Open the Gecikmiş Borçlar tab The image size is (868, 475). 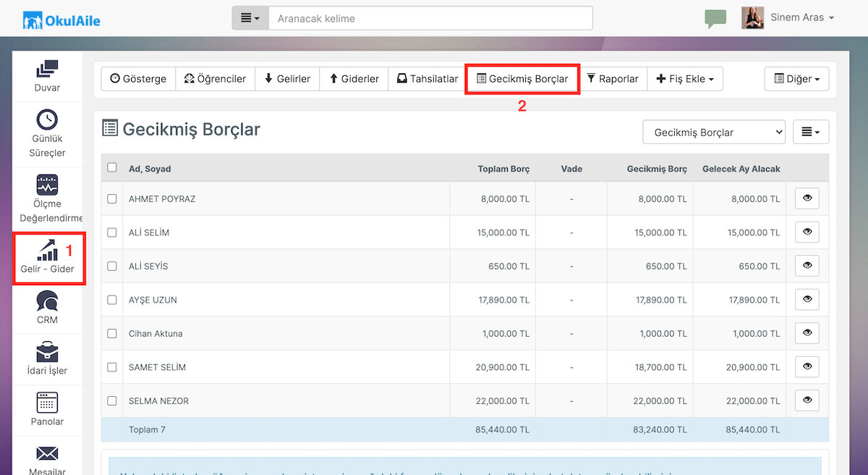tap(522, 79)
